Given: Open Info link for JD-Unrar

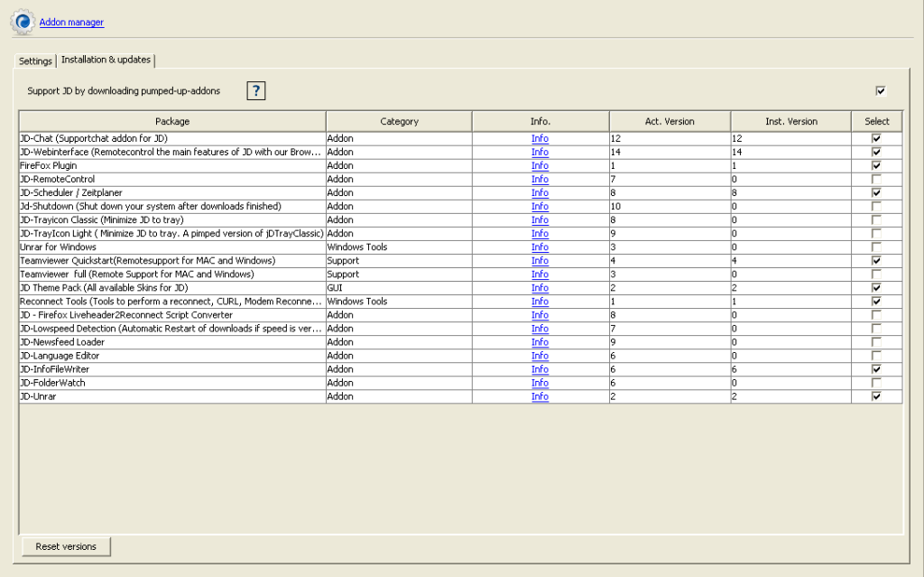Looking at the screenshot, I should click(x=540, y=396).
